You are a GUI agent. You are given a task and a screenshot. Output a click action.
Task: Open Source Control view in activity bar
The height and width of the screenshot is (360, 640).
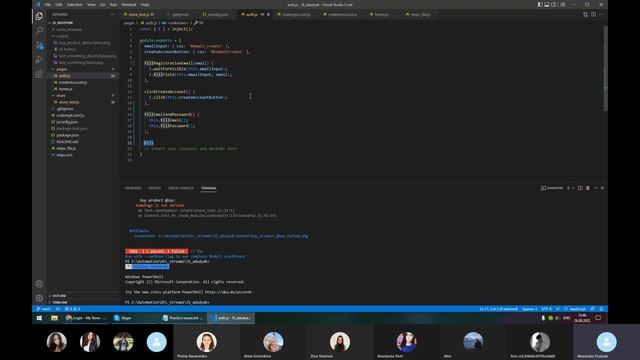[x=39, y=45]
